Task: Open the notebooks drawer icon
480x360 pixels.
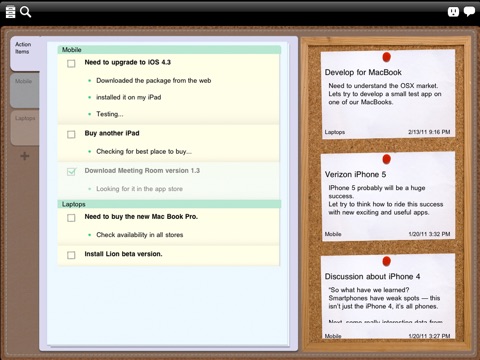Action: tap(10, 12)
